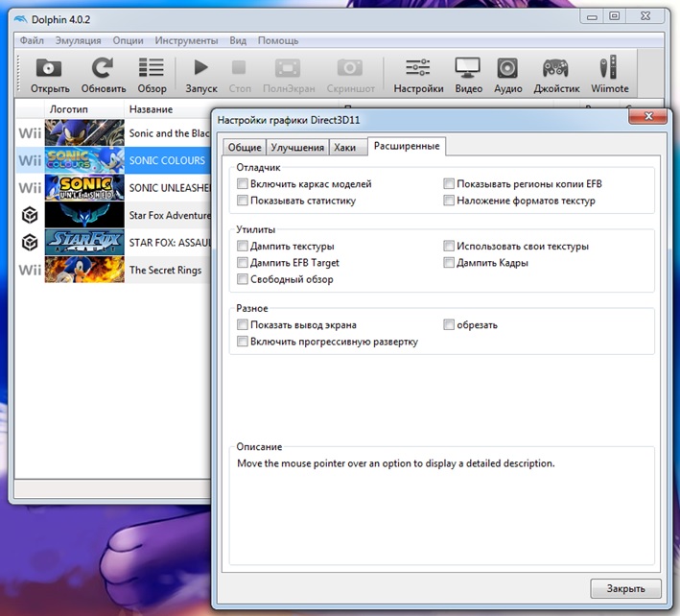680x616 pixels.
Task: Open the Аудио speaker icon
Action: (507, 68)
